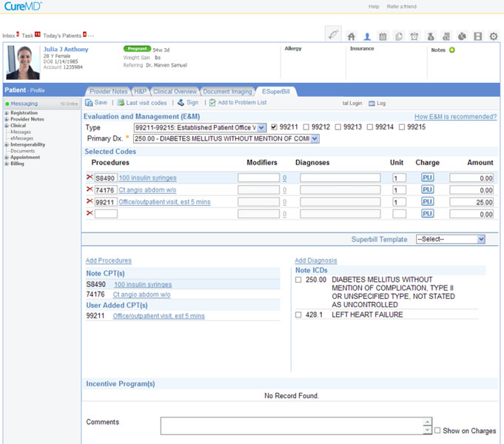The width and height of the screenshot is (504, 444).
Task: Click the Amount field showing 25.00
Action: click(x=471, y=202)
